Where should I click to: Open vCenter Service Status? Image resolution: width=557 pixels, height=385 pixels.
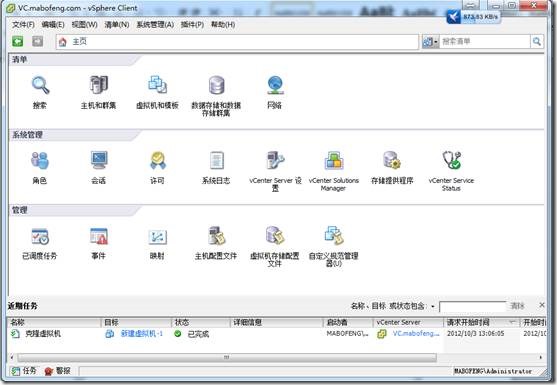[x=451, y=161]
